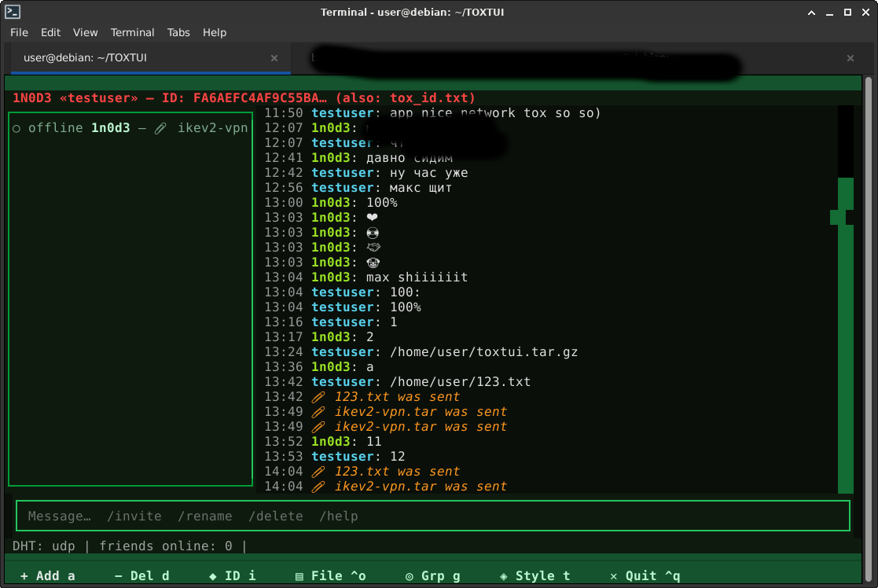Click the 'friends online: 0' status text
Viewport: 878px width, 588px height.
[166, 546]
